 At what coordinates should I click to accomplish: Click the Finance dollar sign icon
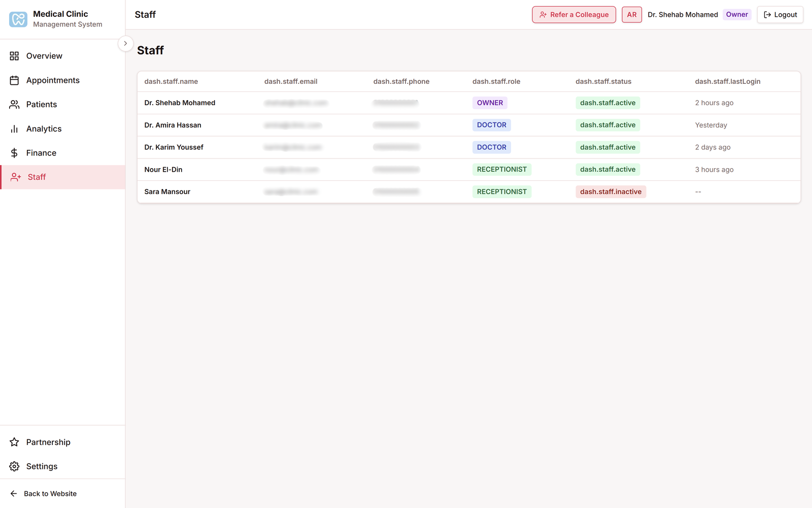[14, 153]
